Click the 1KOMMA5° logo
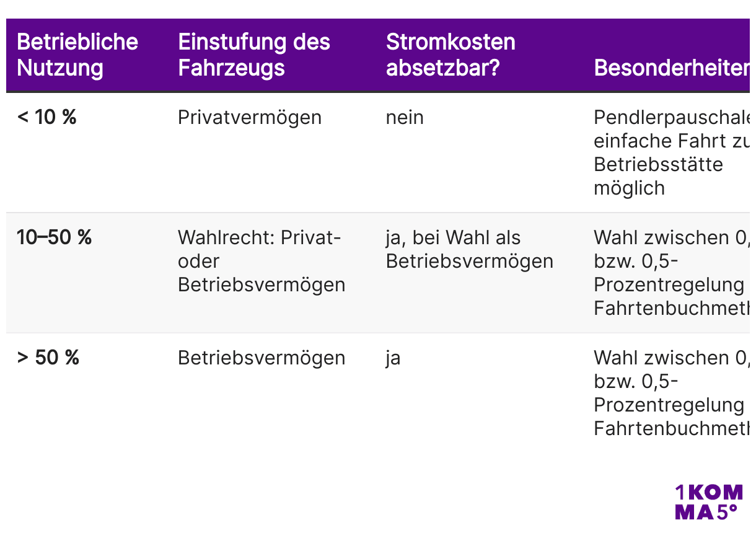The height and width of the screenshot is (533, 756). [708, 503]
